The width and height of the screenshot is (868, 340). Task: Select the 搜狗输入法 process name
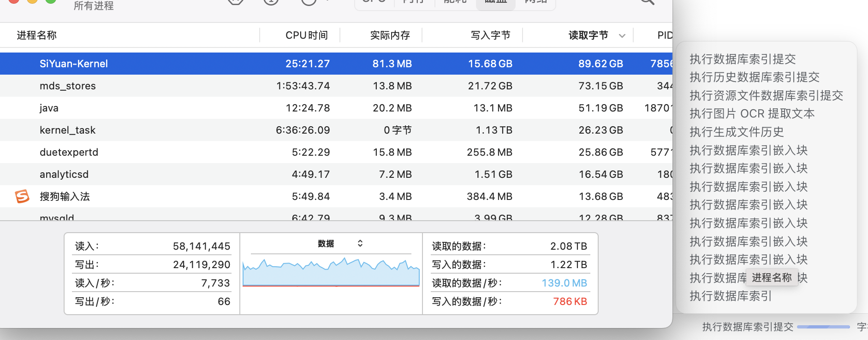[65, 196]
